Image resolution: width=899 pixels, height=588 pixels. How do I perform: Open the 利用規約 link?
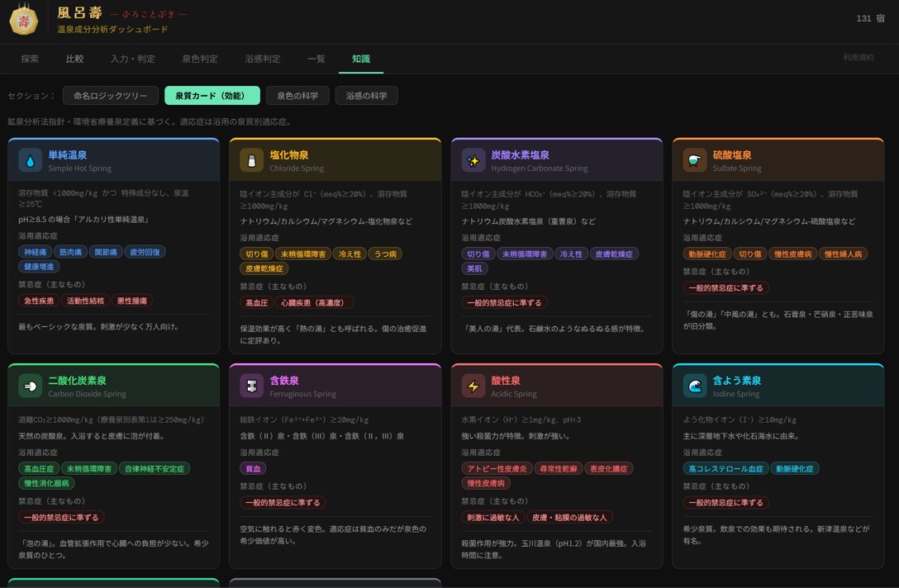coord(859,57)
